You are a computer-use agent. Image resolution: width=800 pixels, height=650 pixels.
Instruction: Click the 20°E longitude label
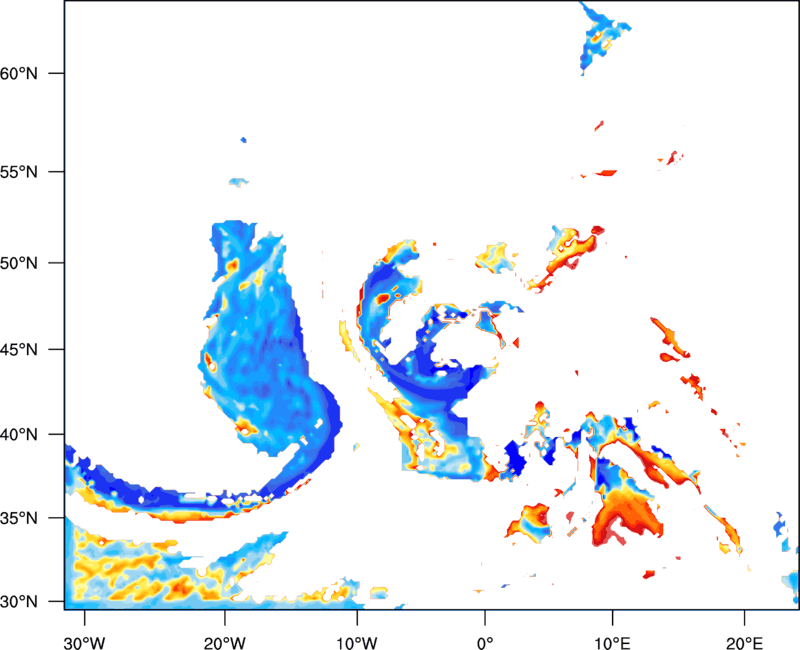coord(744,643)
